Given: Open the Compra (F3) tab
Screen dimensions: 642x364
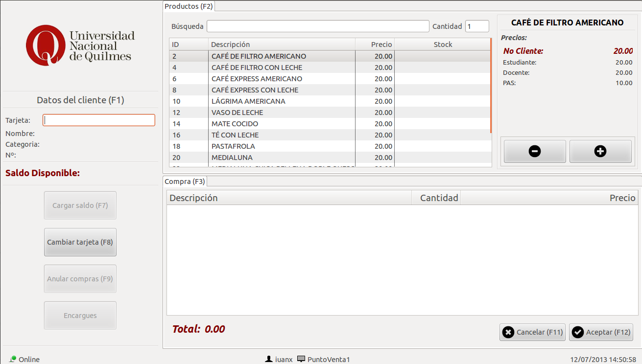Looking at the screenshot, I should click(185, 182).
